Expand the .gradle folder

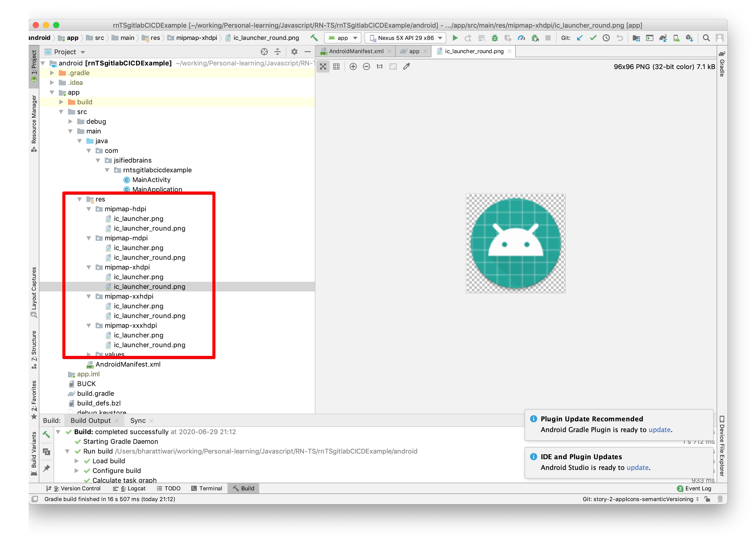coord(52,73)
